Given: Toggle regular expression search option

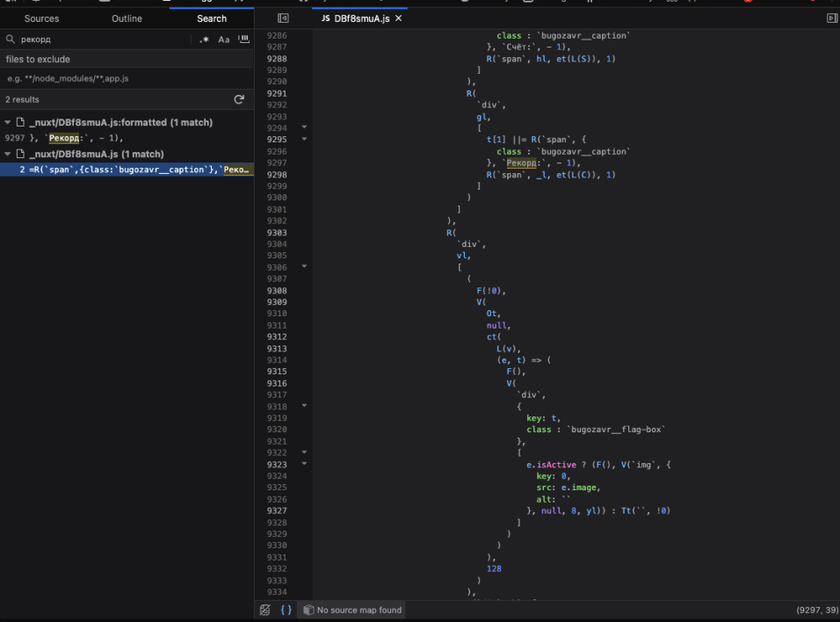Looking at the screenshot, I should pyautogui.click(x=204, y=40).
